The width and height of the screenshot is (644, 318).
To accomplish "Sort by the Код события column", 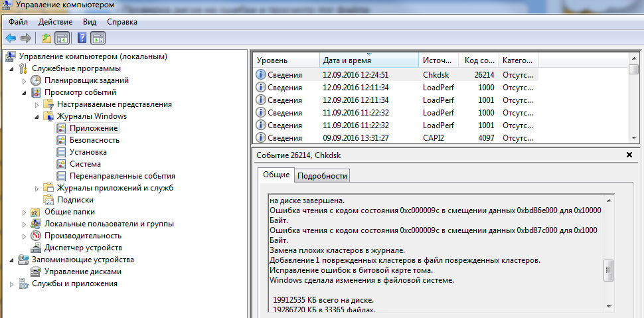I will [479, 60].
